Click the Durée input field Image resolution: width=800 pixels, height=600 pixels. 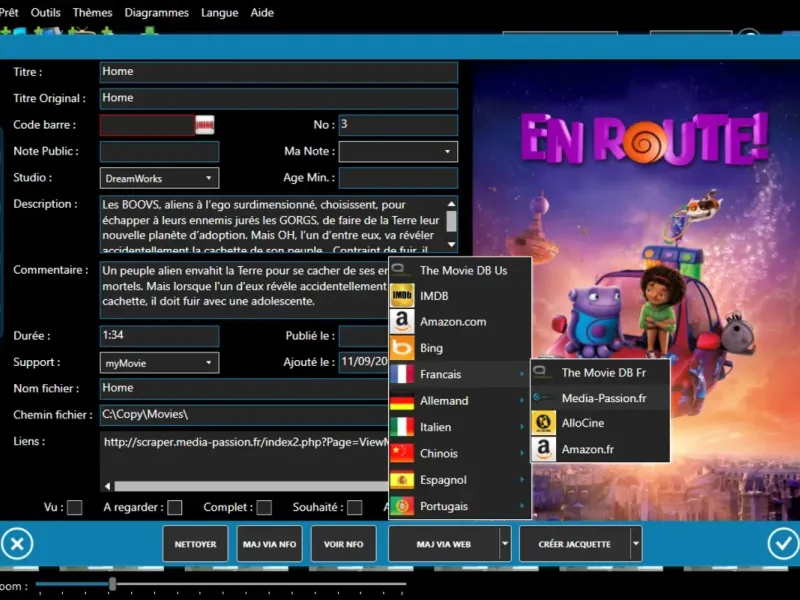(x=160, y=336)
